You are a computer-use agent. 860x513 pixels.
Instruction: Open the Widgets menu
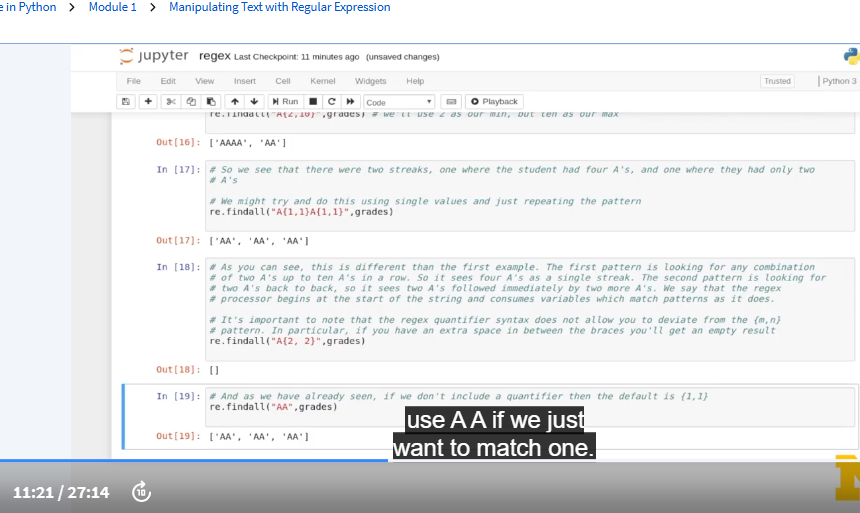(x=370, y=81)
